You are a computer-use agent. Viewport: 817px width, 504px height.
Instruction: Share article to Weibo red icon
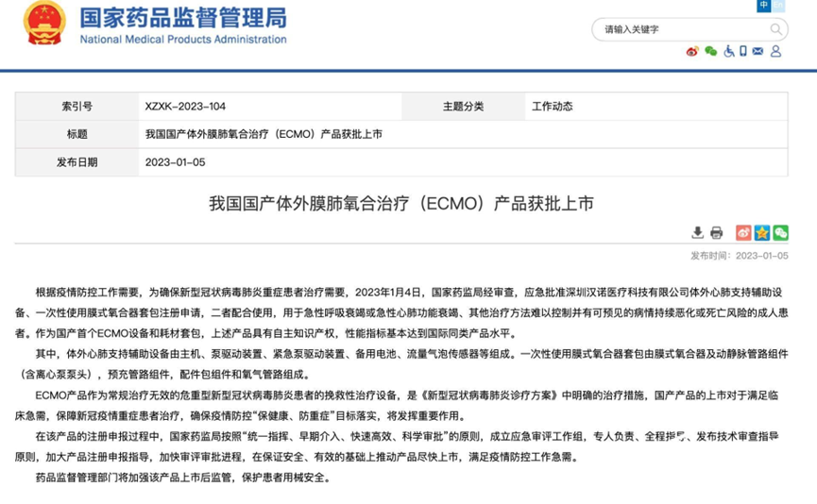point(743,232)
